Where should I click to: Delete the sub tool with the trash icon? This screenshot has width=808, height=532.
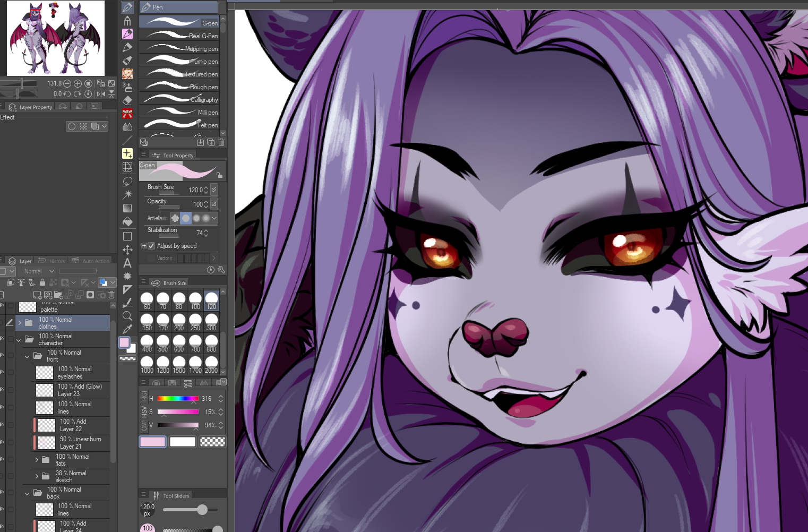click(x=221, y=142)
